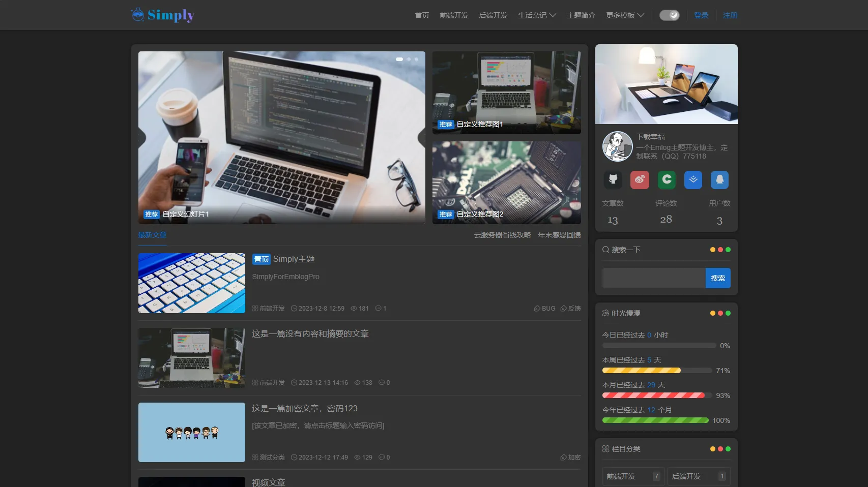The height and width of the screenshot is (487, 868).
Task: Open the green C social icon
Action: click(667, 179)
